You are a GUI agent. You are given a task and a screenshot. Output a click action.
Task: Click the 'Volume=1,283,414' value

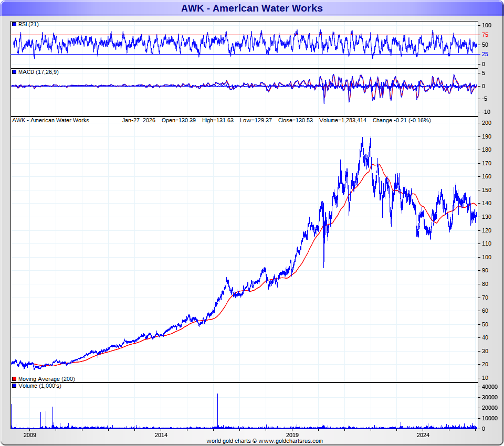pyautogui.click(x=343, y=120)
